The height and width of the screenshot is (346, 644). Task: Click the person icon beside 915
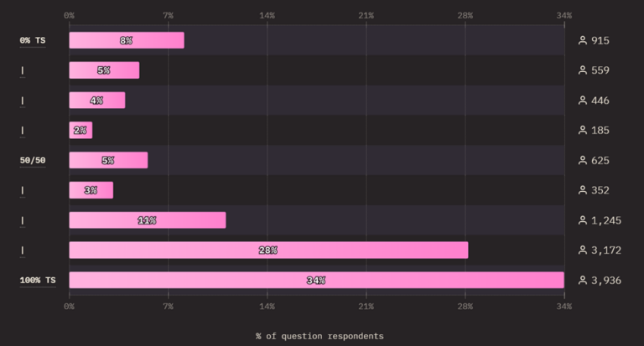click(x=583, y=40)
